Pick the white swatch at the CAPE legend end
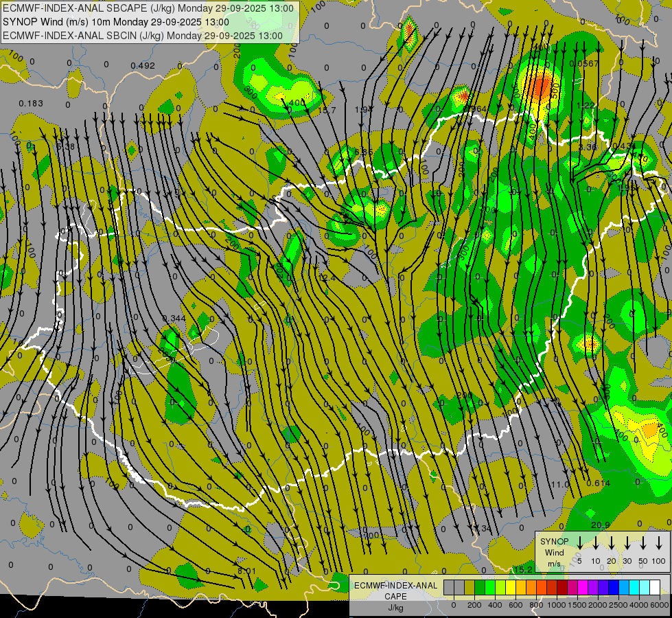The width and height of the screenshot is (672, 618). tap(655, 588)
